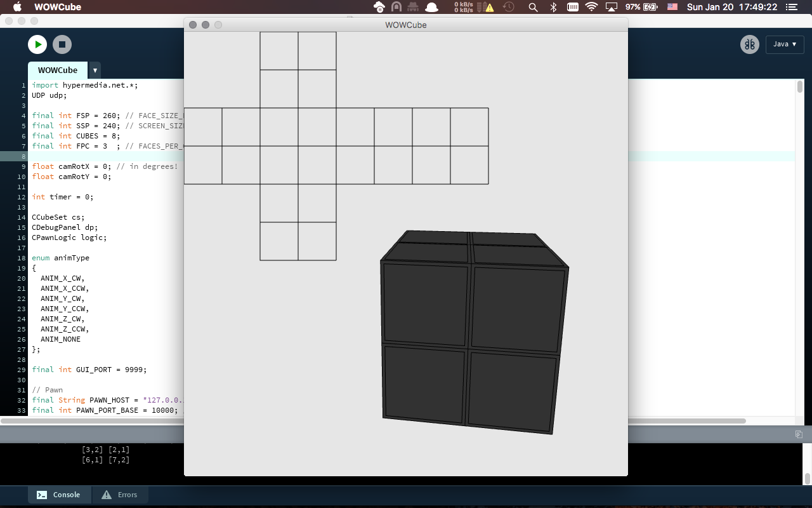Image resolution: width=812 pixels, height=508 pixels.
Task: Open the WOWCube application menu
Action: 58,7
